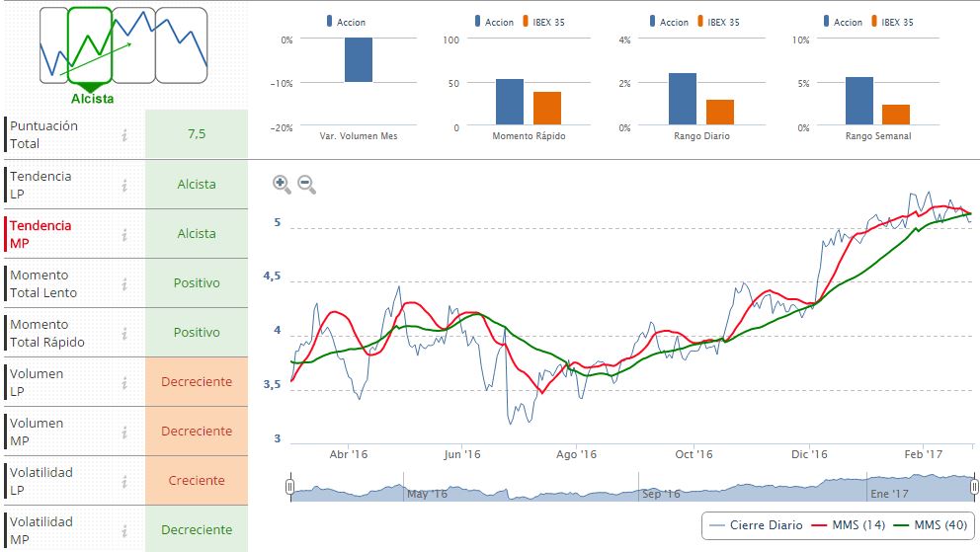Toggle Cierre Diario series in legend
The image size is (980, 552).
click(x=756, y=525)
